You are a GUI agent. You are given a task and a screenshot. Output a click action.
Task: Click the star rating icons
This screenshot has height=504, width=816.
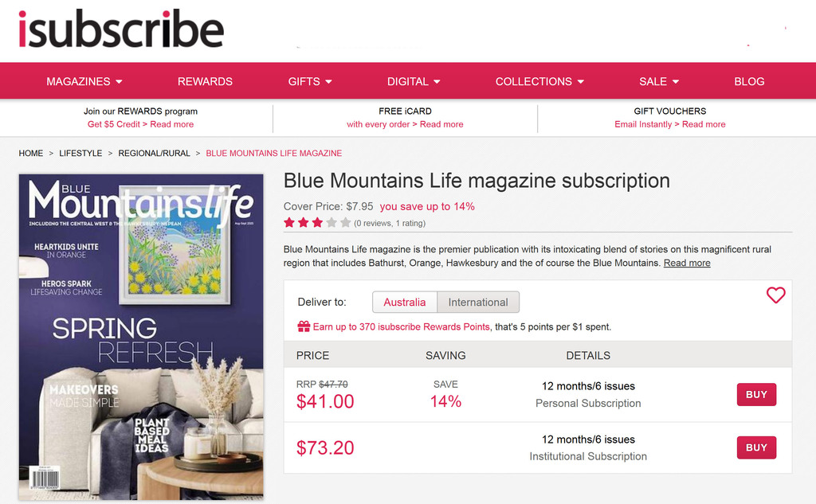tap(317, 223)
